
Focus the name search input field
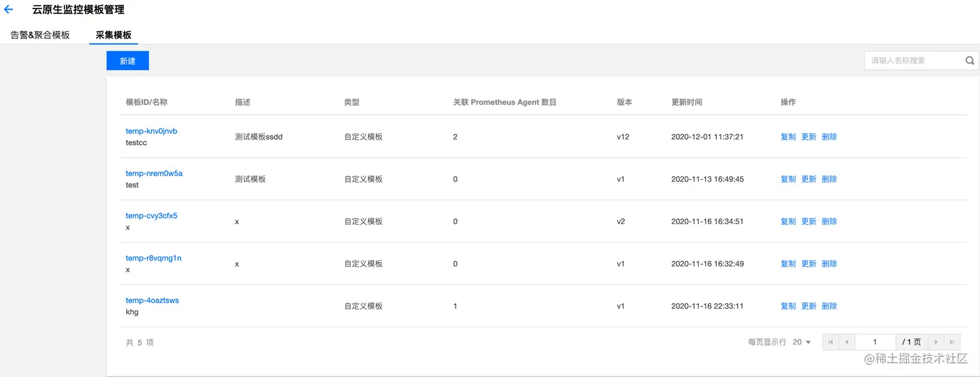(915, 60)
